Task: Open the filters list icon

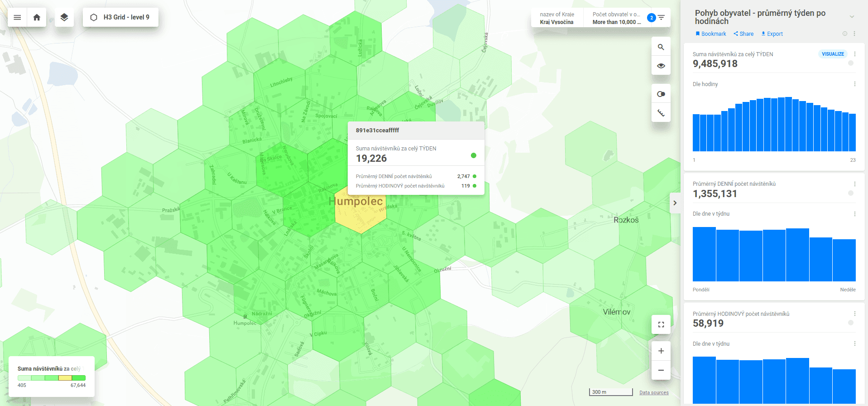Action: click(662, 18)
